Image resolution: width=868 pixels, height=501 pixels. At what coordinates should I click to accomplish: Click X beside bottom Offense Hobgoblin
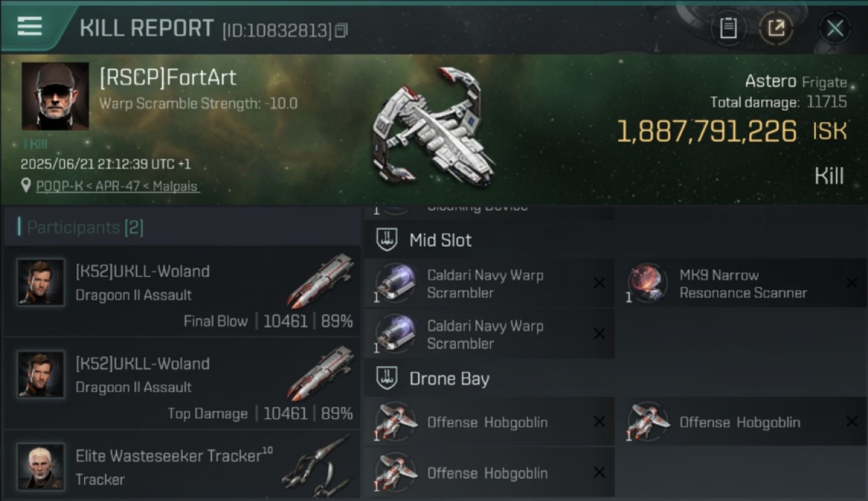click(599, 473)
